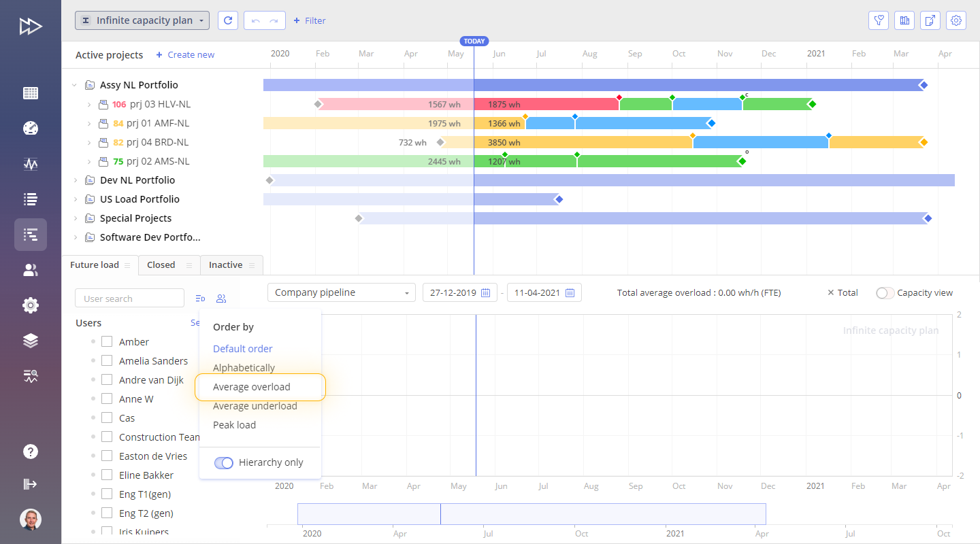
Task: Focus the User search input field
Action: [x=130, y=299]
